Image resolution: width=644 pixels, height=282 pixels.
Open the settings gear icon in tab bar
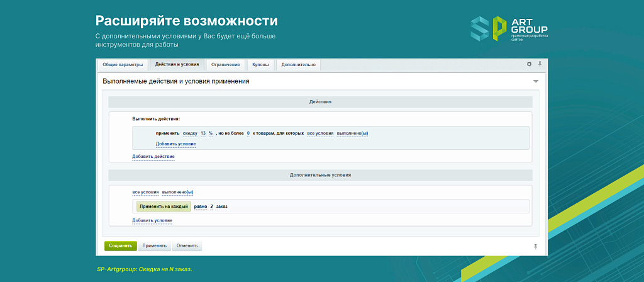click(529, 64)
